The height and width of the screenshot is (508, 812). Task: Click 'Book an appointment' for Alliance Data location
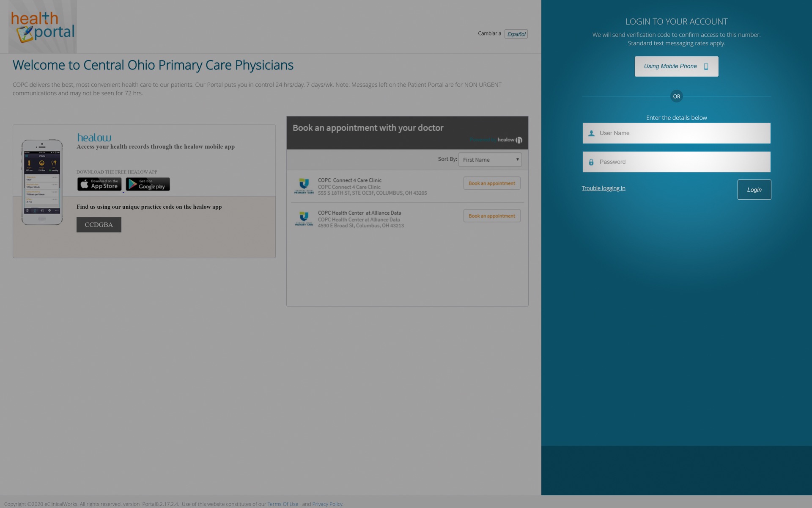pos(491,216)
